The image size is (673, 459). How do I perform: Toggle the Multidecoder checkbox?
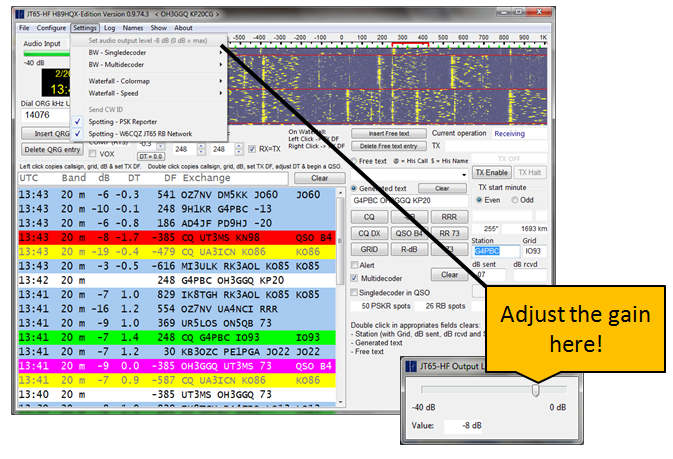click(x=354, y=278)
